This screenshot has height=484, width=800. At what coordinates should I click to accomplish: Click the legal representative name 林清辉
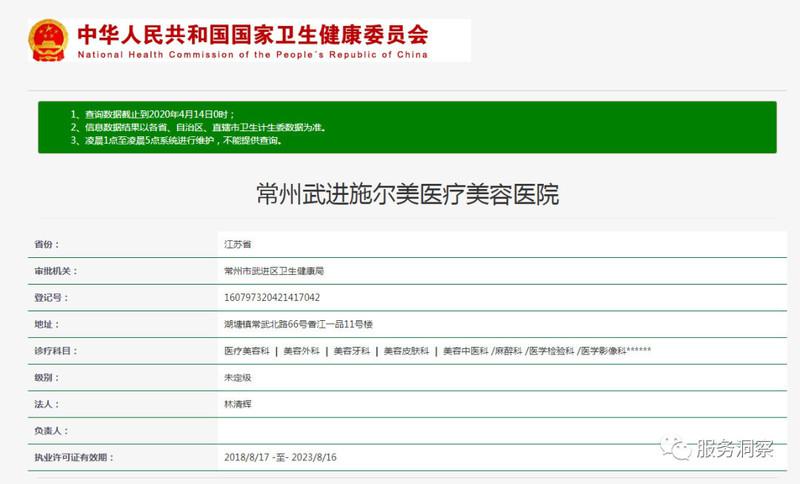(x=238, y=404)
